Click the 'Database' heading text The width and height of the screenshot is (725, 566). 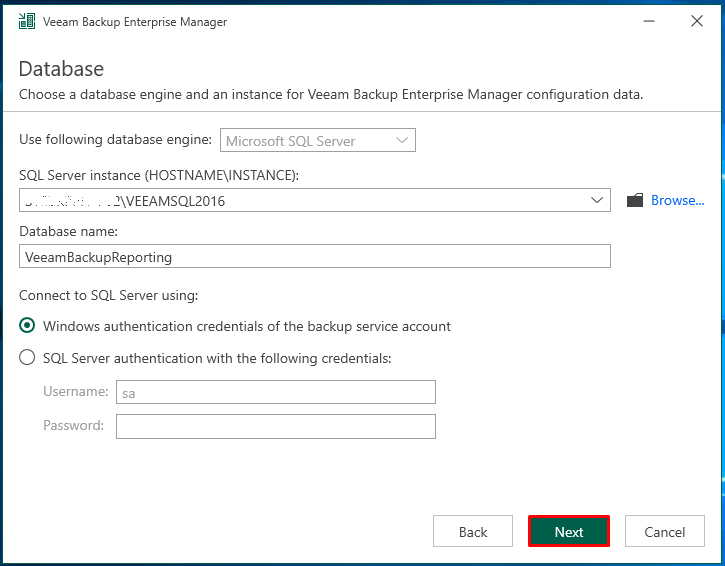click(x=61, y=69)
